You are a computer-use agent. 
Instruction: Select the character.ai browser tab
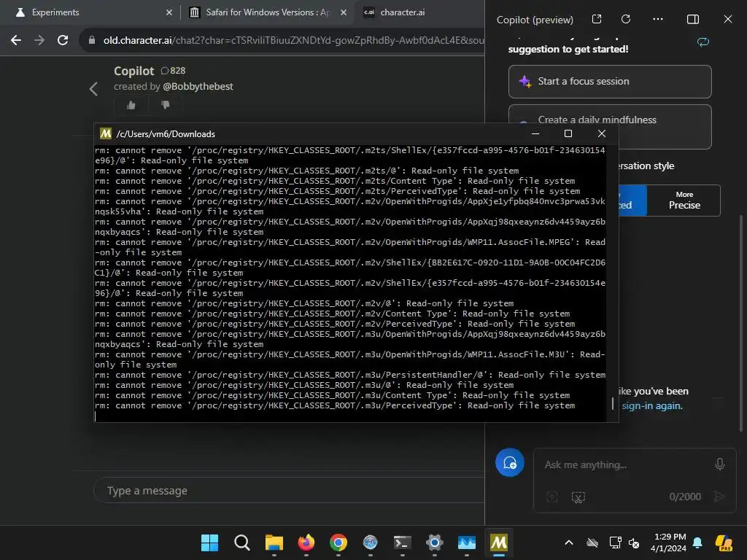[402, 12]
